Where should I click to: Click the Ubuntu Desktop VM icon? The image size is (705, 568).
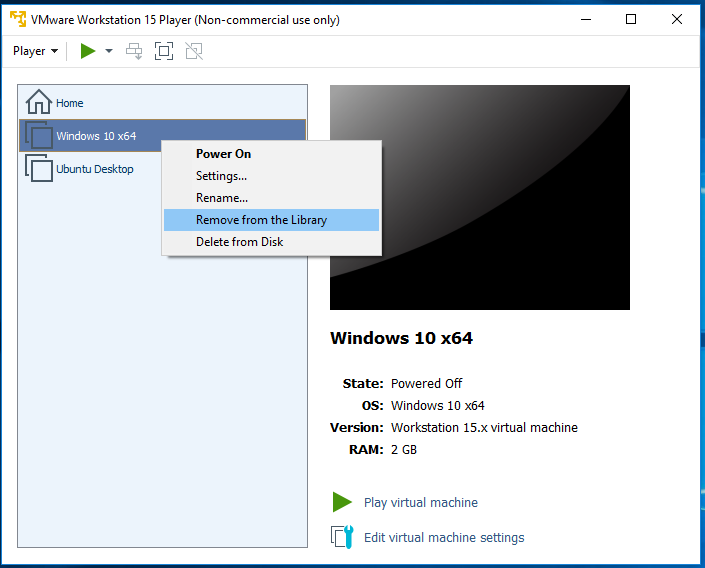click(x=39, y=168)
